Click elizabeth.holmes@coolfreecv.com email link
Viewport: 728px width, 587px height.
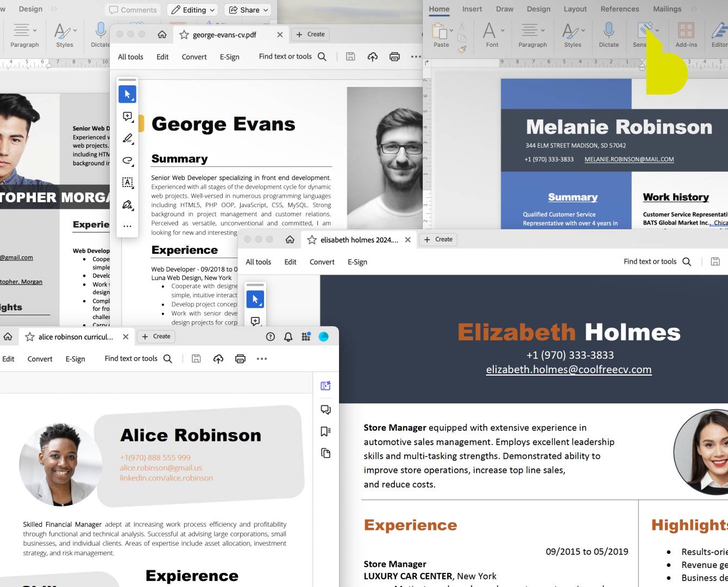[x=569, y=370]
